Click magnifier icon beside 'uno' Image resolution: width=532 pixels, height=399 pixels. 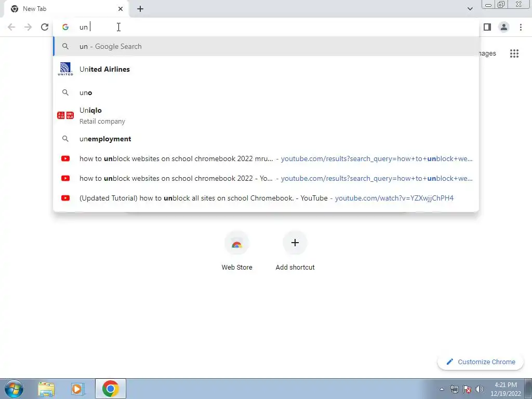pos(65,92)
